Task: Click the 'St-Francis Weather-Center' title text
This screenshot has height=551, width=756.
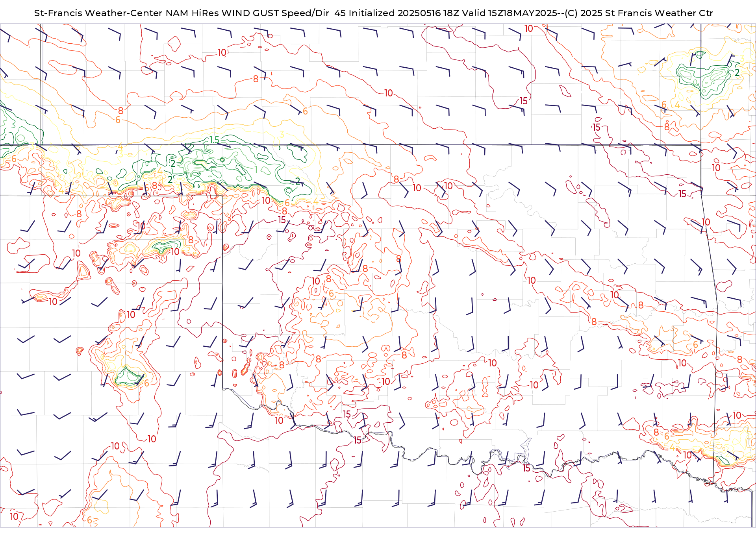Action: 98,13
